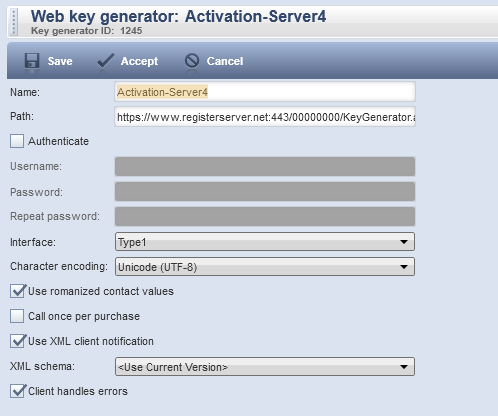Image resolution: width=498 pixels, height=416 pixels.
Task: Click the Cancel button label
Action: (x=225, y=61)
